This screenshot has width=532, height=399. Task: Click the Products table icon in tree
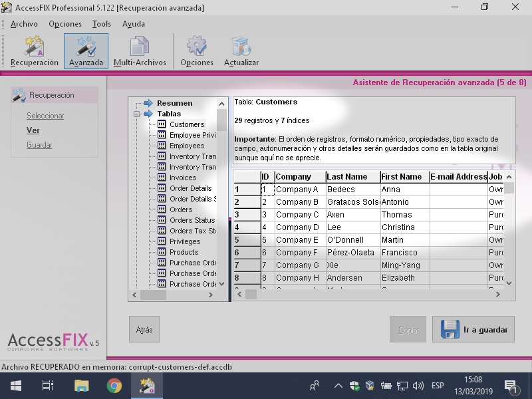162,252
